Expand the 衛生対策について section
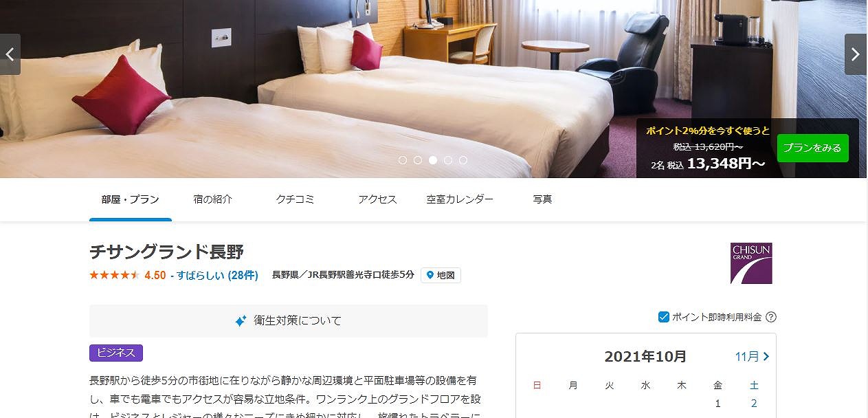 tap(289, 321)
